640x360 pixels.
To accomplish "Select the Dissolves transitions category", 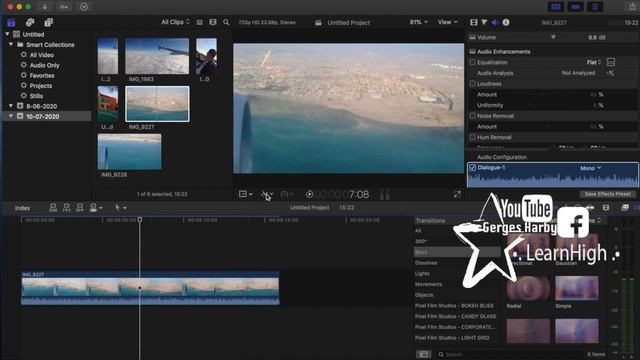I will coord(426,263).
